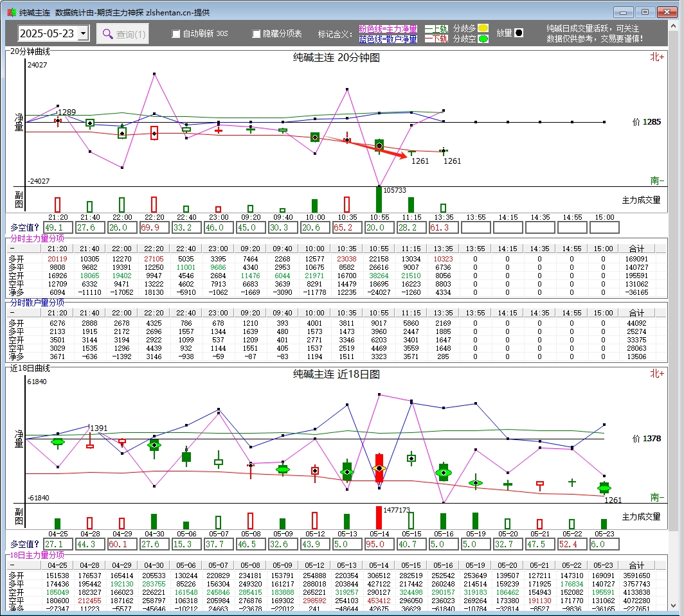Click the 10:55 column header in 分时散户量分项
The height and width of the screenshot is (616, 684).
379,313
